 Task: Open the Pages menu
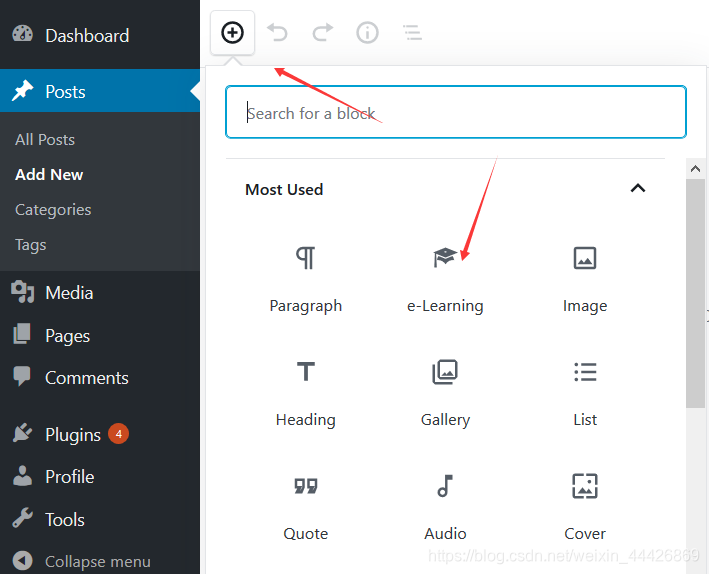[x=100, y=336]
